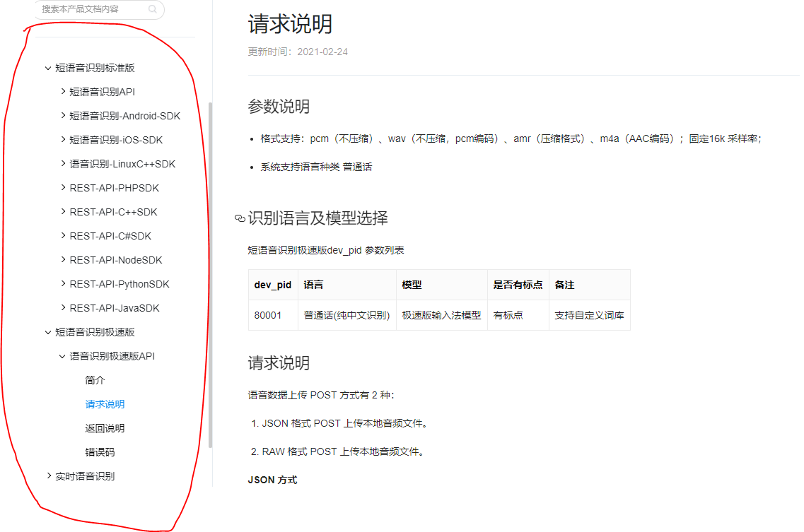This screenshot has width=804, height=532.
Task: Collapse the 短语音识别极速版 section chevron
Action: click(47, 333)
